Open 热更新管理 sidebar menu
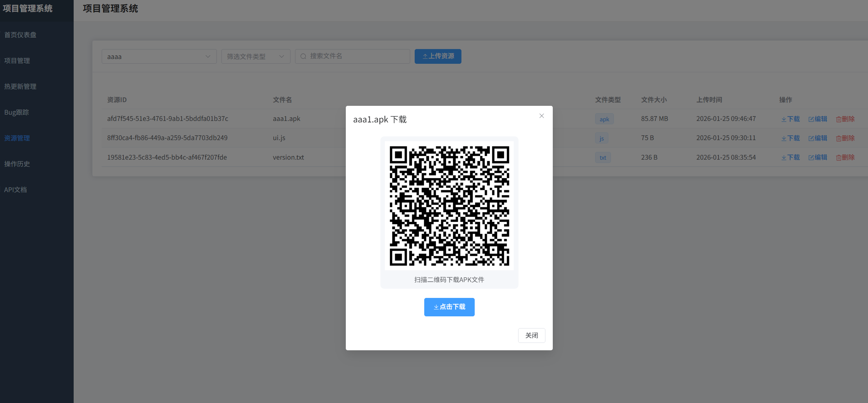This screenshot has width=868, height=403. point(20,86)
